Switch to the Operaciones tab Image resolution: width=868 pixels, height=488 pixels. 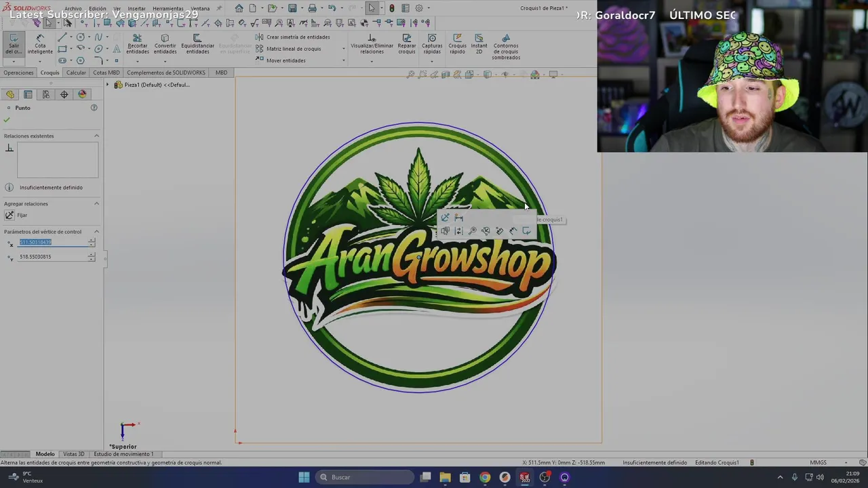(18, 73)
